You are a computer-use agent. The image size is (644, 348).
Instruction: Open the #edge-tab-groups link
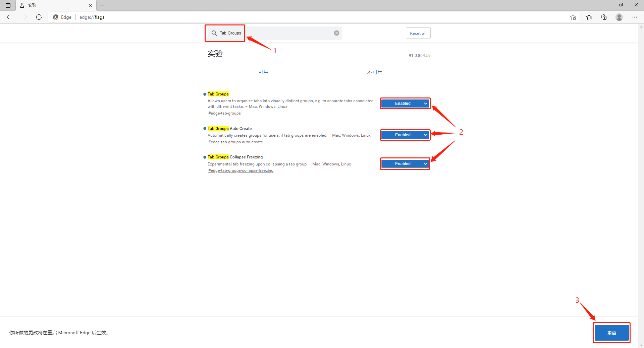224,113
